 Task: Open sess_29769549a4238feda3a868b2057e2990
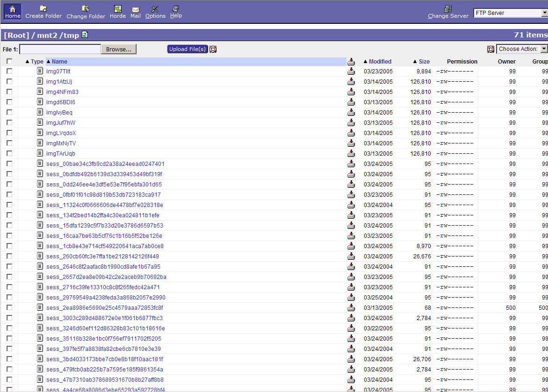[106, 298]
